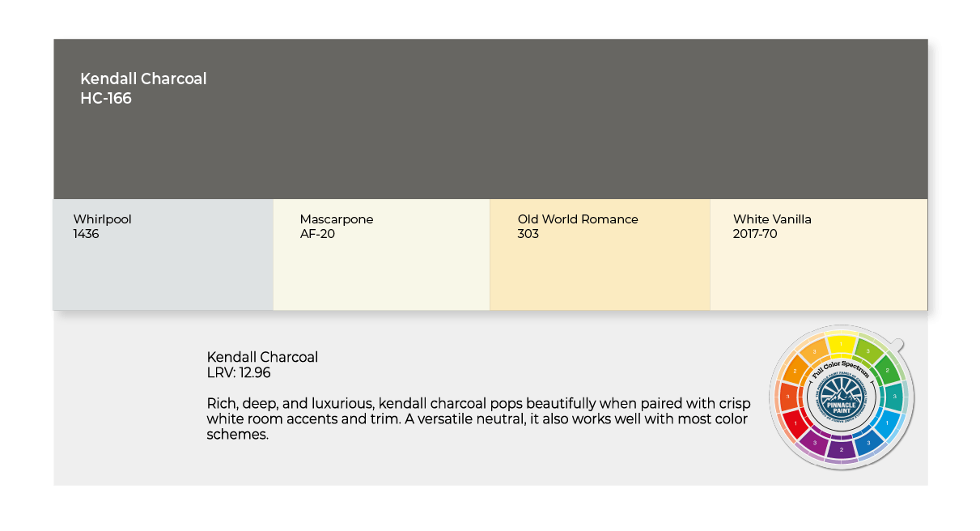This screenshot has width=980, height=531.
Task: Choose the dark purple wheel segment
Action: 841,448
